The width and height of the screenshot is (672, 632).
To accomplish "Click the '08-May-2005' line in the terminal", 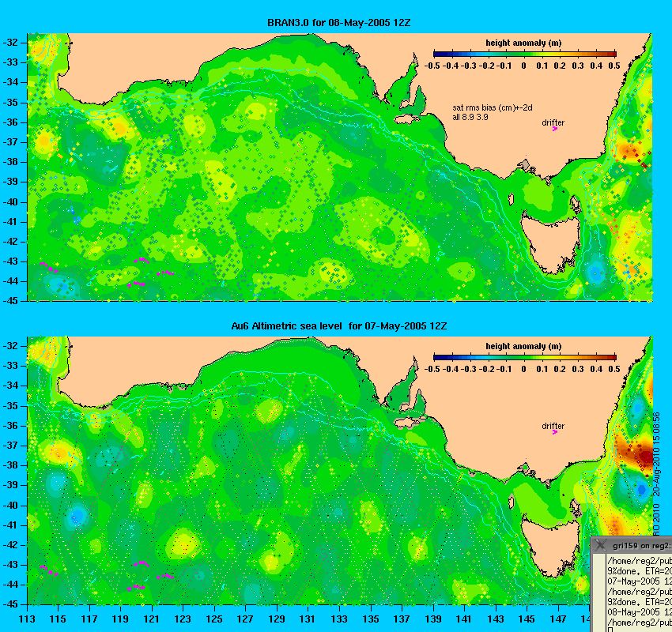I will (x=639, y=612).
